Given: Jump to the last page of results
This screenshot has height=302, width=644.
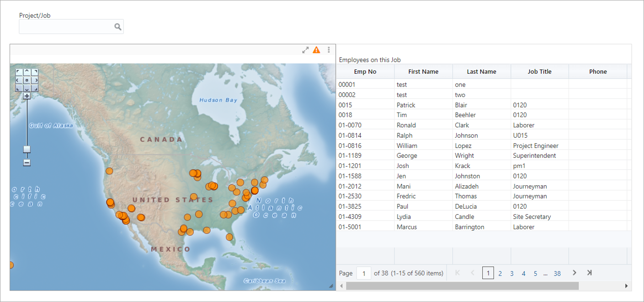Looking at the screenshot, I should [589, 272].
